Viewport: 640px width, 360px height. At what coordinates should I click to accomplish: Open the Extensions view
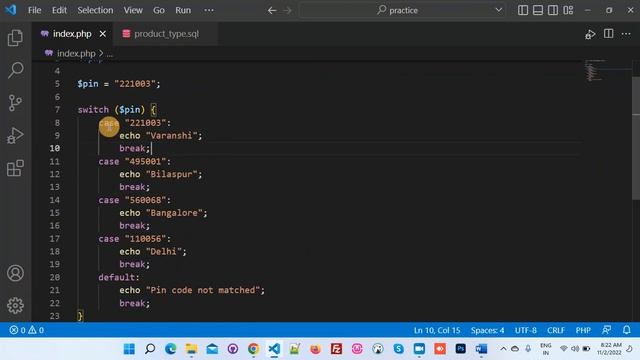(x=15, y=168)
